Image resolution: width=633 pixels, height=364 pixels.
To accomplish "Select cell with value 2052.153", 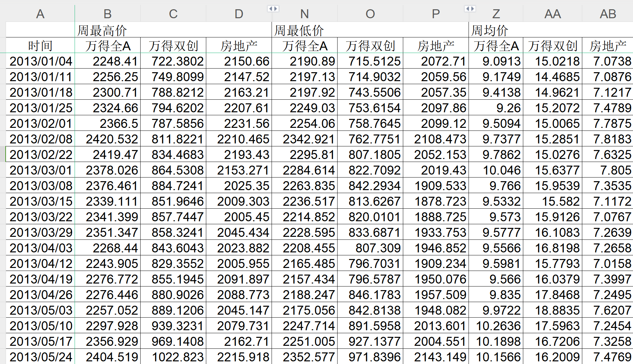I will click(436, 154).
